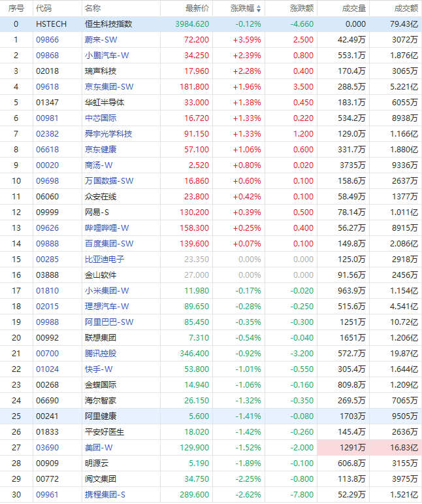
Task: Open 美团-W stock link
Action: (x=99, y=448)
